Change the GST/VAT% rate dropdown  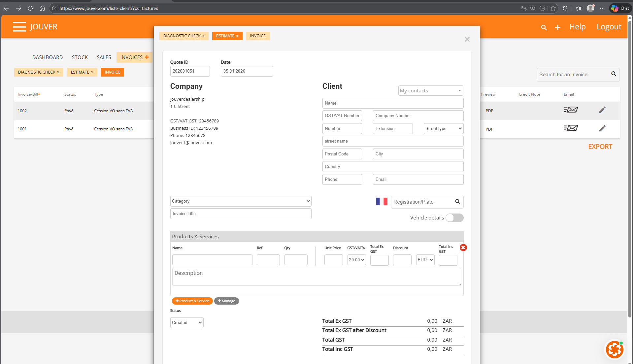pyautogui.click(x=356, y=260)
